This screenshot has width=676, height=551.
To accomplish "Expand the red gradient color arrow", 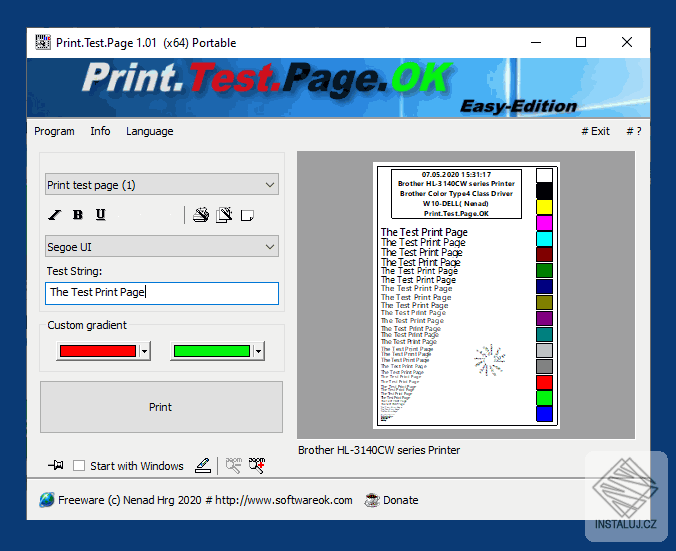I will [144, 351].
